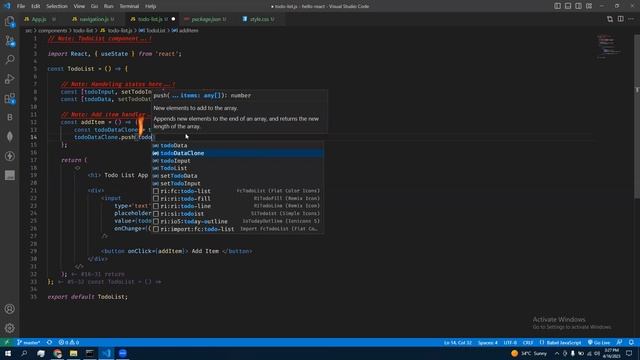640x360 pixels.
Task: Click Spaces: 4 indentation setting
Action: click(488, 342)
